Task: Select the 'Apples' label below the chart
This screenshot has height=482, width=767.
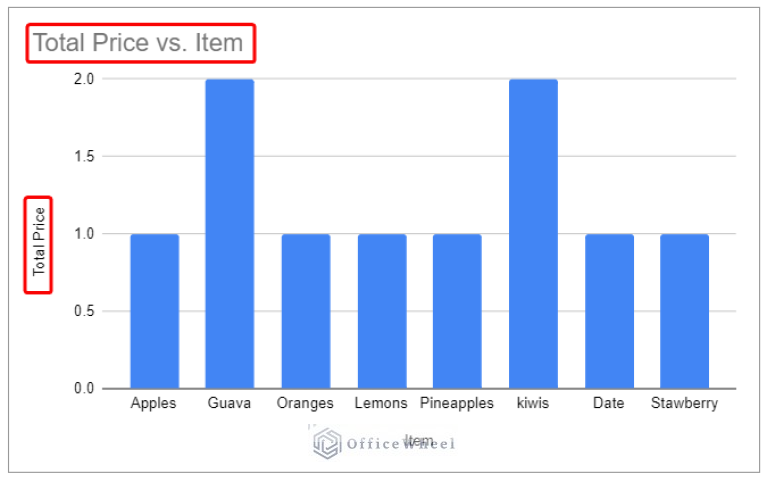Action: [x=154, y=404]
